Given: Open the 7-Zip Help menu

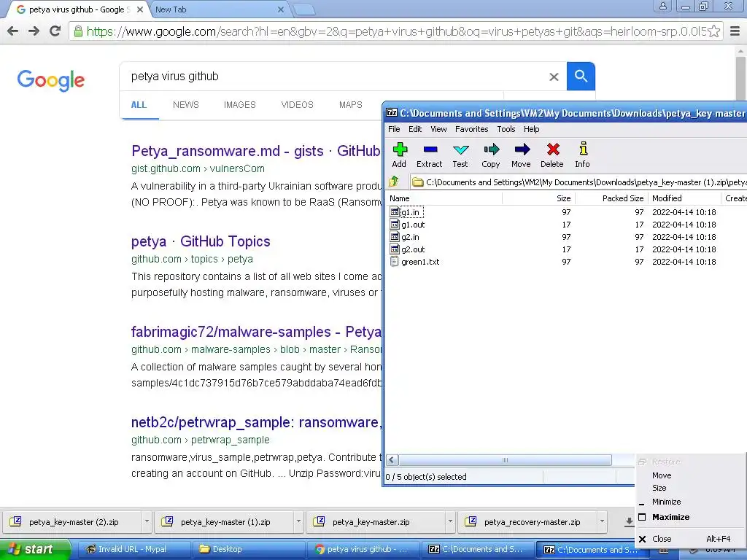Looking at the screenshot, I should [531, 129].
